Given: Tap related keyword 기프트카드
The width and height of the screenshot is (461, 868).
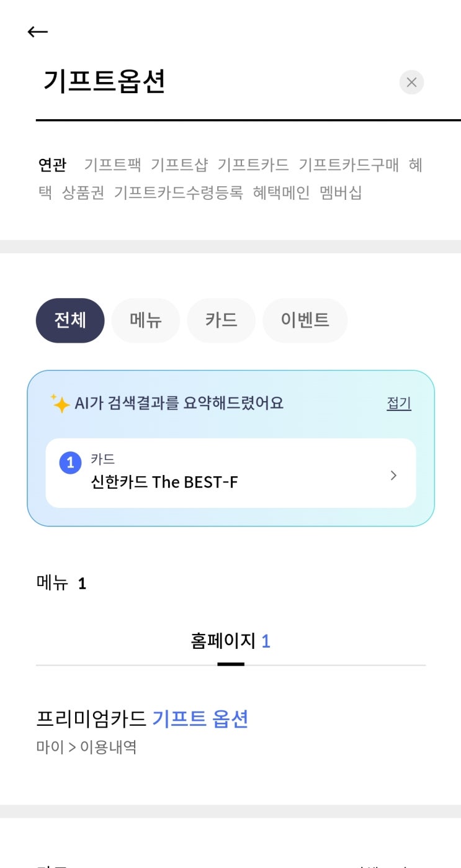Looking at the screenshot, I should click(253, 165).
